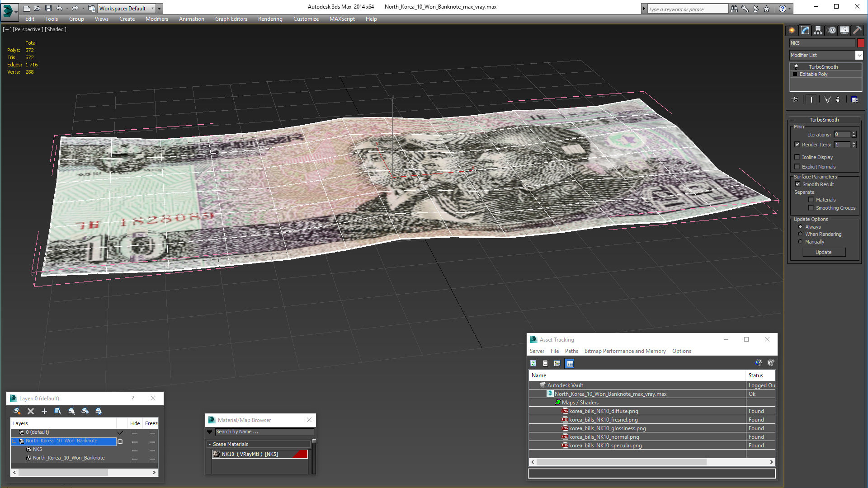The width and height of the screenshot is (868, 488).
Task: Click Remove Modifier trash icon
Action: [838, 99]
